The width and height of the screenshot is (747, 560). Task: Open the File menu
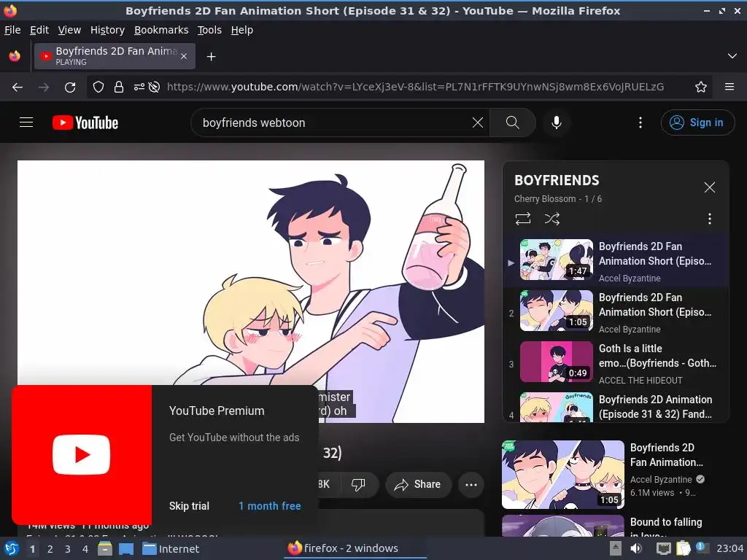[12, 30]
